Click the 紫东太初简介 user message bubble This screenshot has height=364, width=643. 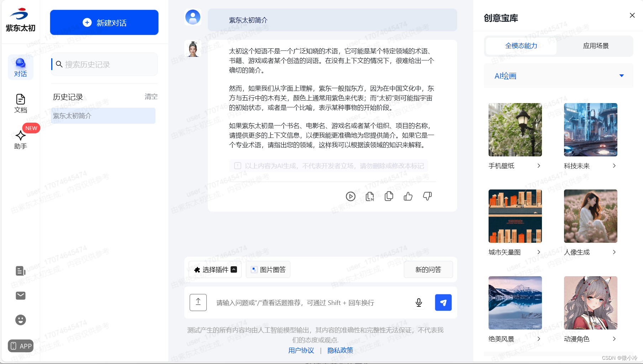(332, 20)
